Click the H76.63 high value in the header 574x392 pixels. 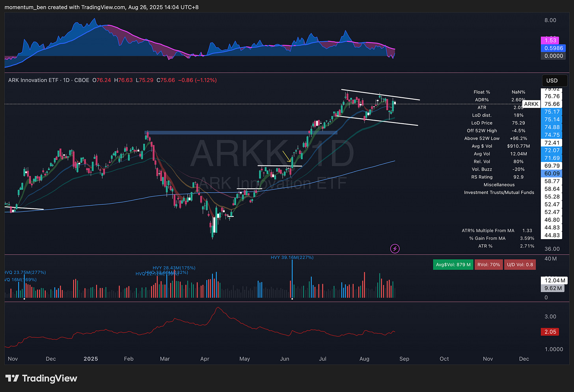(x=123, y=80)
